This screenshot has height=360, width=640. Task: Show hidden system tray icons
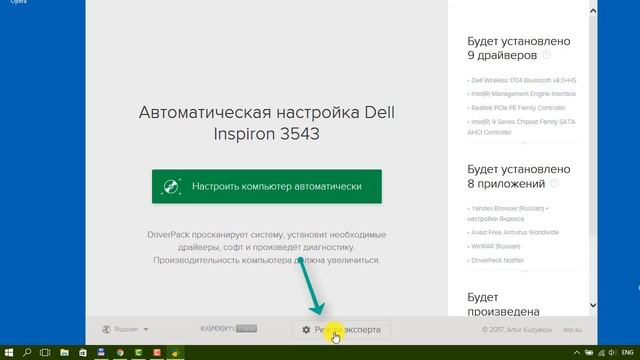tap(576, 353)
